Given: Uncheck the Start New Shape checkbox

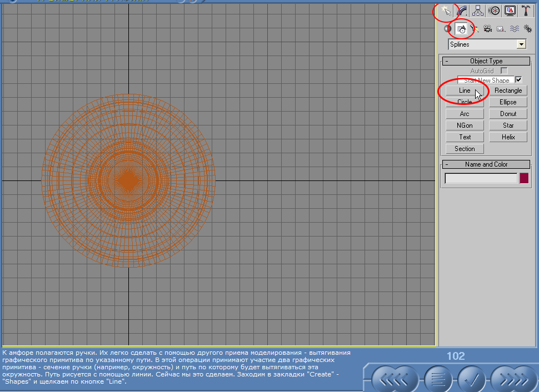Looking at the screenshot, I should [x=518, y=80].
